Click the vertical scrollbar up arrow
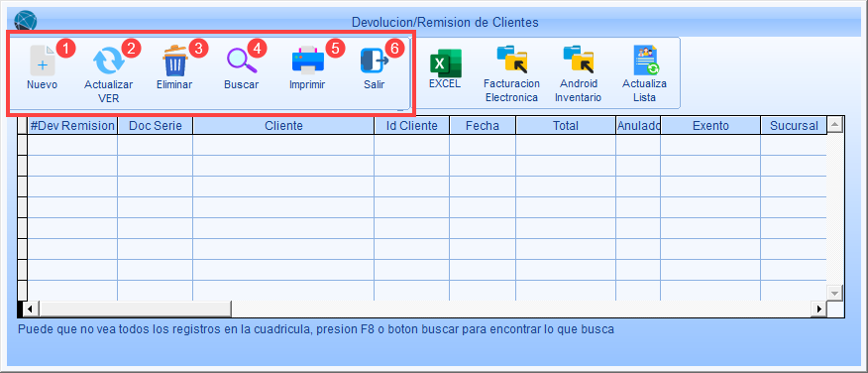This screenshot has width=868, height=373. click(834, 125)
